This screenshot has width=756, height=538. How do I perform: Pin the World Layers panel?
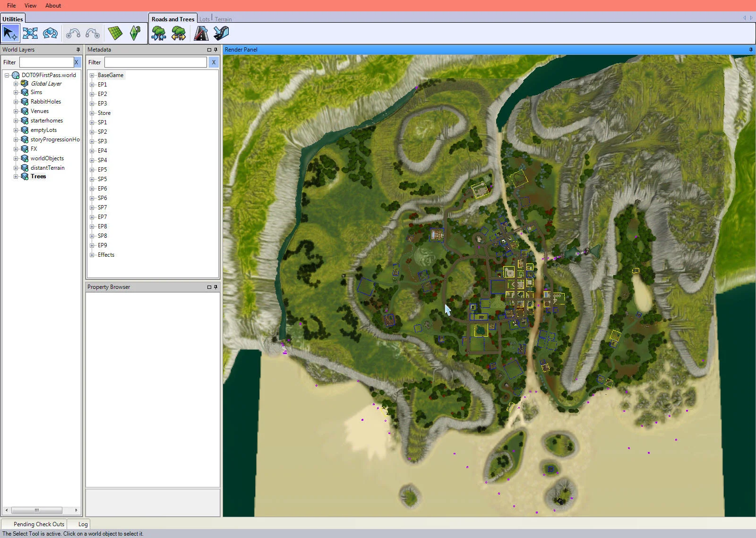[x=78, y=50]
